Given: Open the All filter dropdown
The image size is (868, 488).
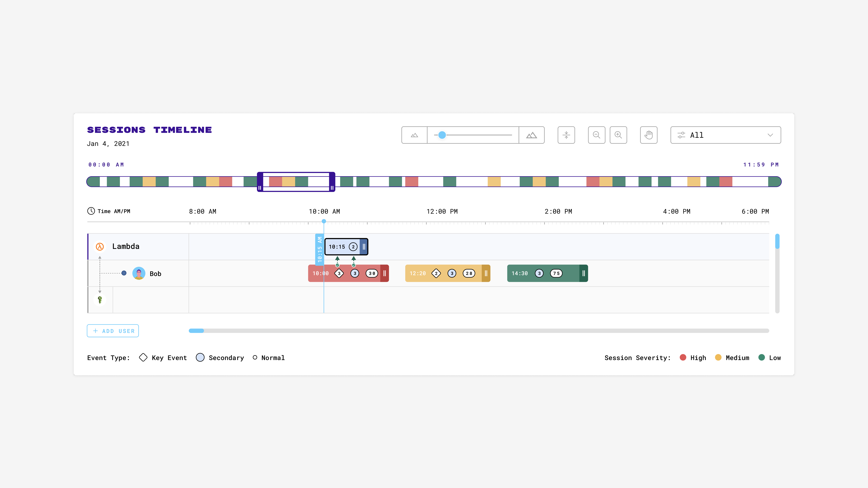Looking at the screenshot, I should [x=724, y=135].
